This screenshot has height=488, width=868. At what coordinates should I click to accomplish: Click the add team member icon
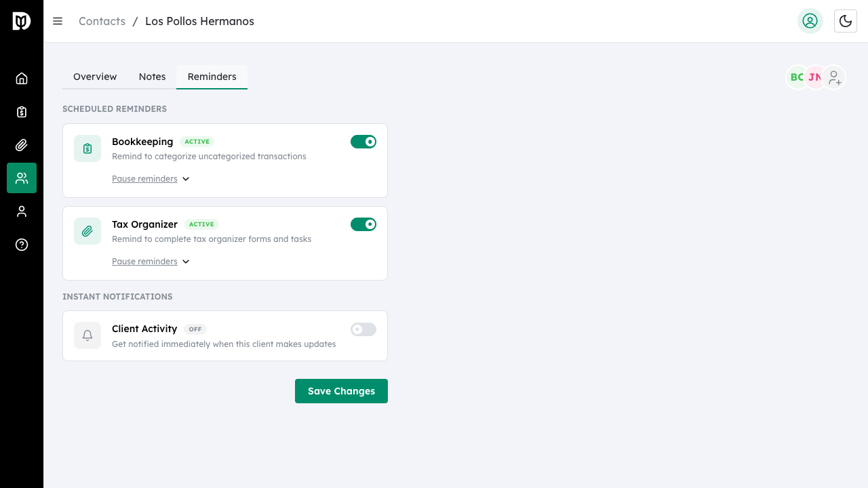pyautogui.click(x=835, y=77)
